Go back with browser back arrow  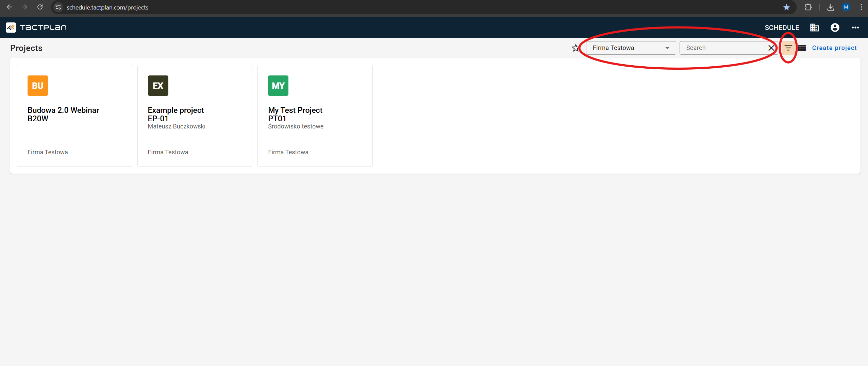[9, 7]
